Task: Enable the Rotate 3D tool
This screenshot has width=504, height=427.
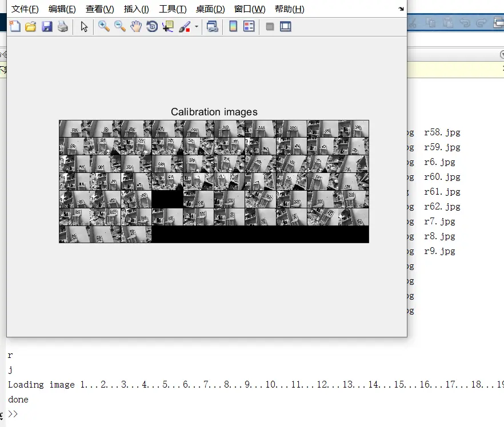Action: [x=152, y=26]
